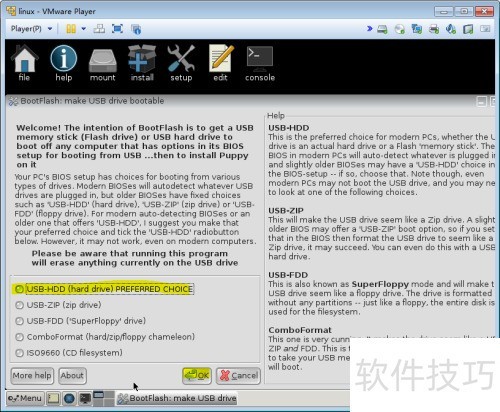
Task: Open the setup tools desktop icon
Action: pyautogui.click(x=181, y=63)
